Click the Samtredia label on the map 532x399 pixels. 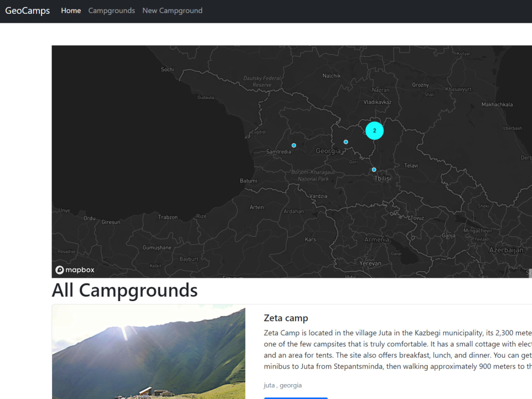[x=279, y=152]
